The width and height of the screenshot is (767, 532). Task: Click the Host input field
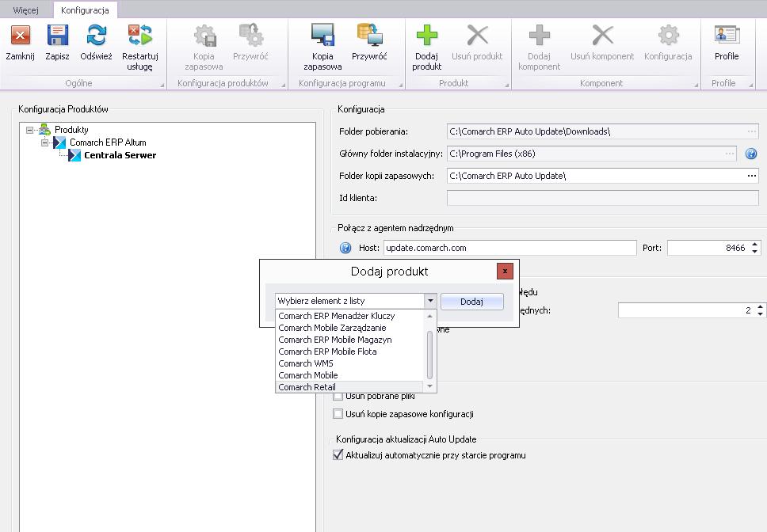(509, 248)
